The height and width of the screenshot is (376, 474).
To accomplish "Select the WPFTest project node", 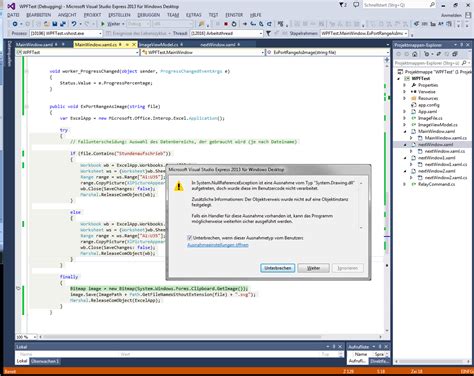I will point(421,79).
